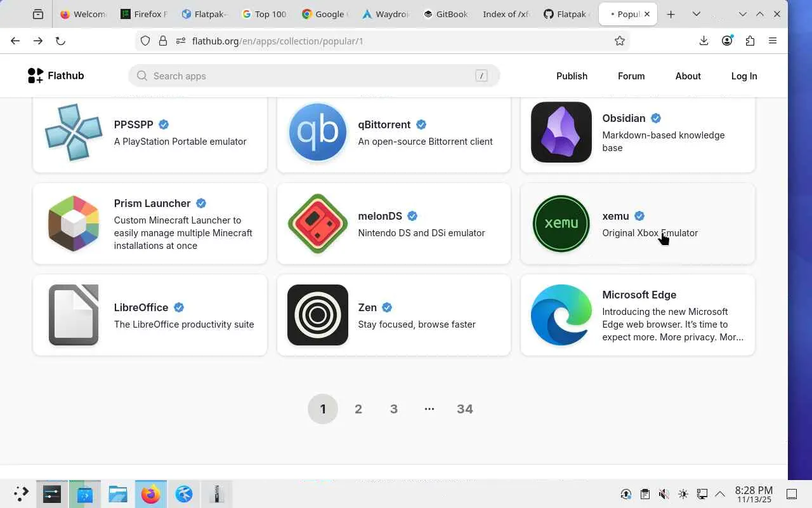Open Firefox downloads panel
Image resolution: width=812 pixels, height=508 pixels.
click(704, 41)
